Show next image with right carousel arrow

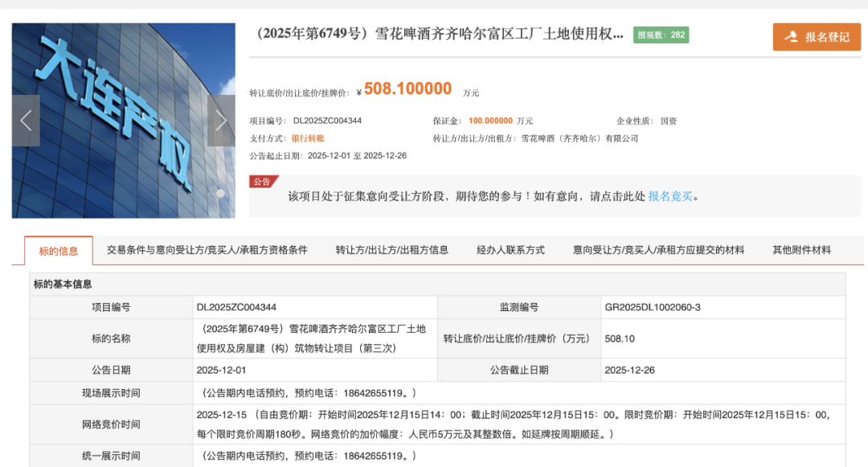click(221, 121)
